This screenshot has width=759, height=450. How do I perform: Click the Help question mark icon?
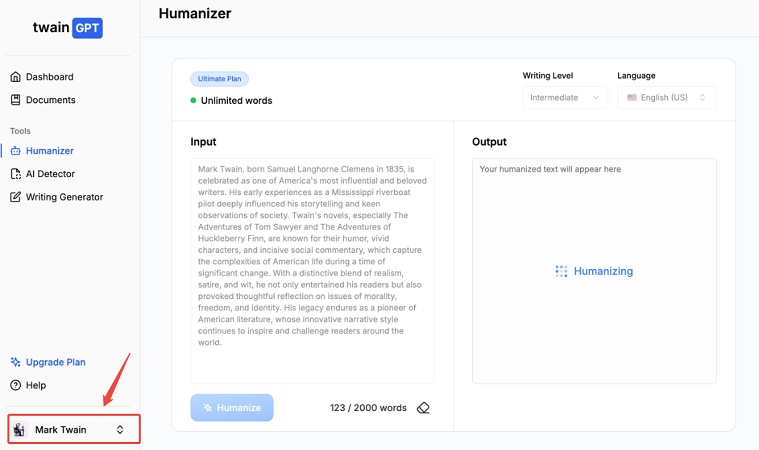pyautogui.click(x=16, y=385)
